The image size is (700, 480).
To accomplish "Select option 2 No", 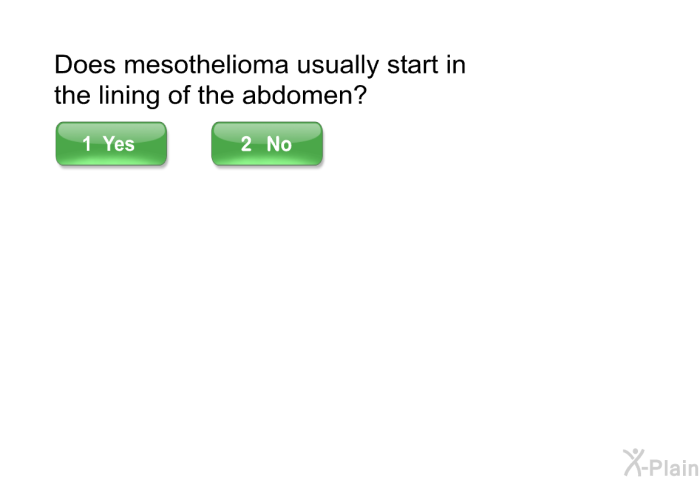I will point(267,144).
